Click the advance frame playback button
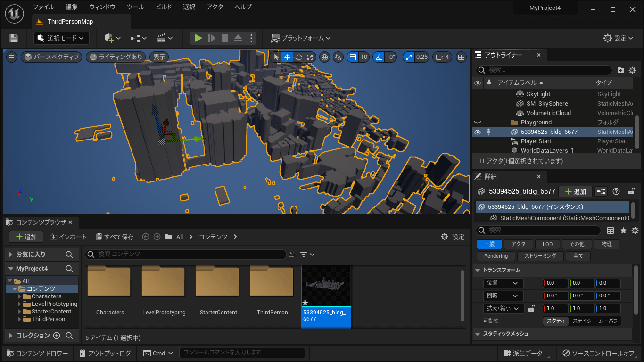The width and height of the screenshot is (644, 362). pyautogui.click(x=212, y=38)
